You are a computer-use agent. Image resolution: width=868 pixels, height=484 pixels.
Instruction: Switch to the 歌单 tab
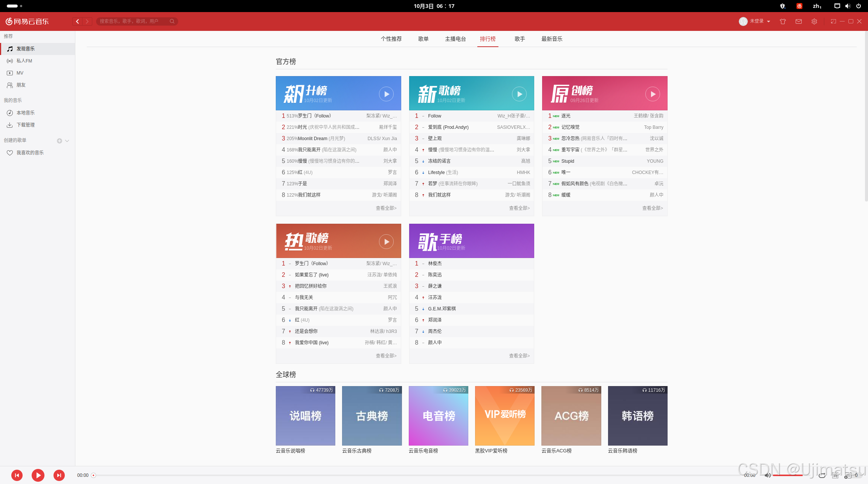(423, 39)
